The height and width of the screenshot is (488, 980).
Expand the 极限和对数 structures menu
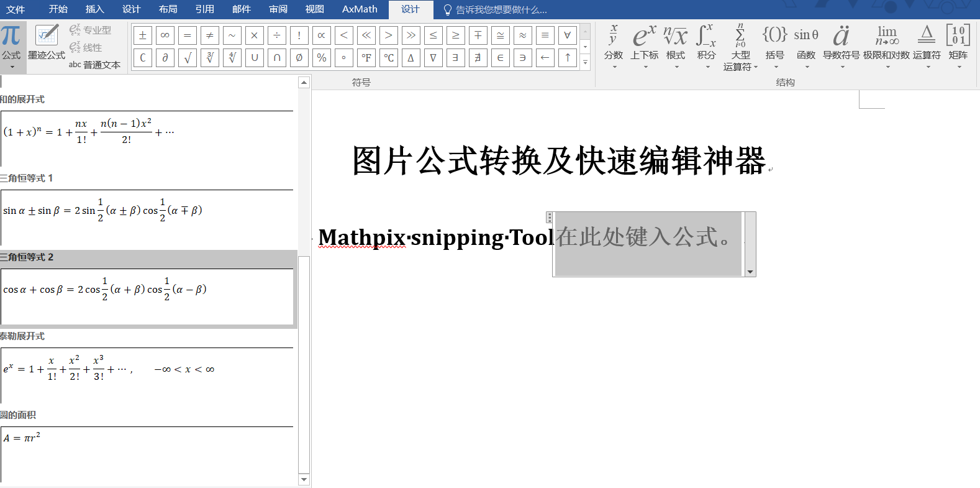click(x=887, y=47)
